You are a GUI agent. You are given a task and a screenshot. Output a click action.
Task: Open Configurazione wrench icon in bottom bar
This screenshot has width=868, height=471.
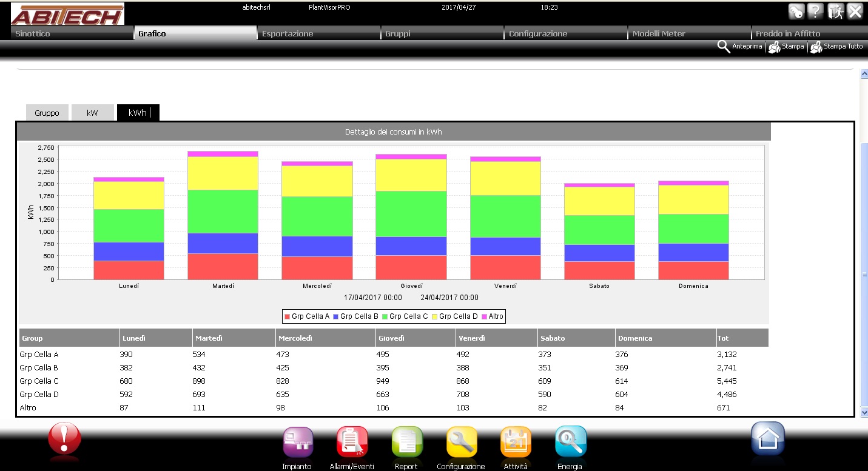[x=461, y=443]
